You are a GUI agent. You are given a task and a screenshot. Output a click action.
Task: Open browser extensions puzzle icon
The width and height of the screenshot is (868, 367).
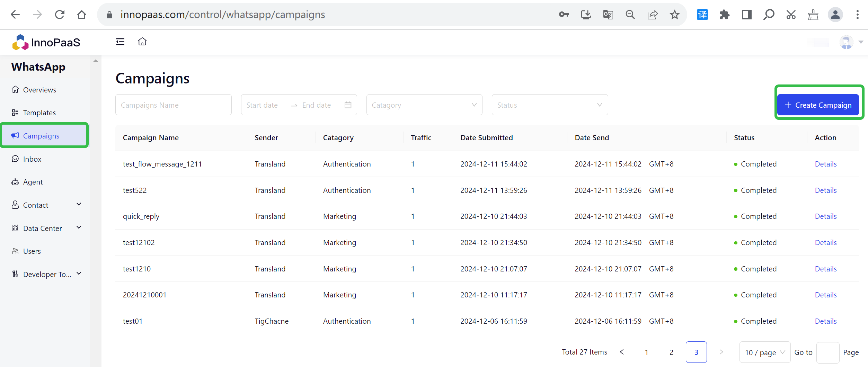click(x=724, y=15)
